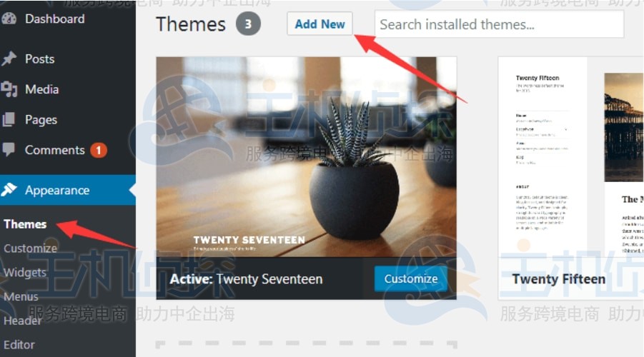
Task: Open the Comments badge showing 1
Action: point(99,150)
